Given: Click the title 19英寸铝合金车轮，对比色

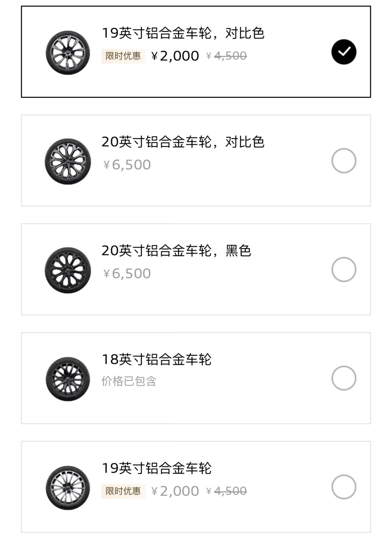Looking at the screenshot, I should (183, 33).
